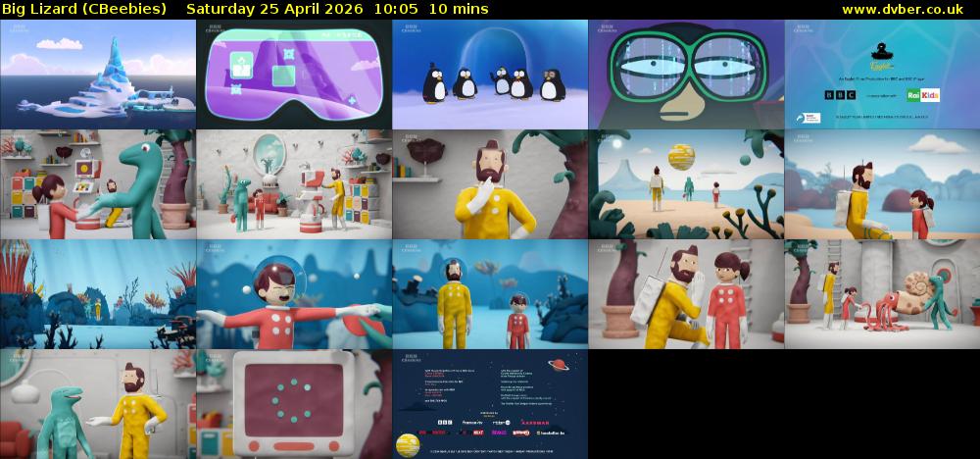This screenshot has height=459, width=980.
Task: Click the yellow striped planet in end credits
Action: click(408, 444)
